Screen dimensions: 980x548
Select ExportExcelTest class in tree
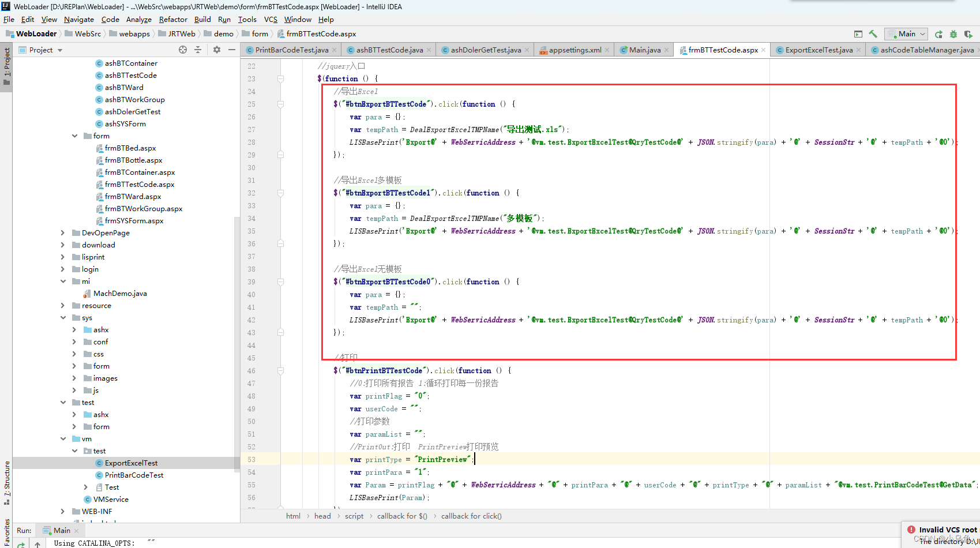[131, 463]
